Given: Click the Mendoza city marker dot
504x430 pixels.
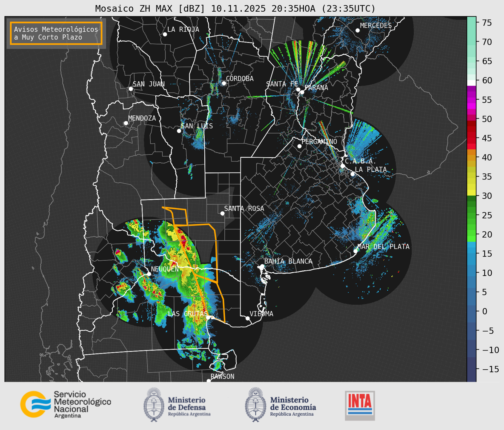Looking at the screenshot, I should coord(126,123).
